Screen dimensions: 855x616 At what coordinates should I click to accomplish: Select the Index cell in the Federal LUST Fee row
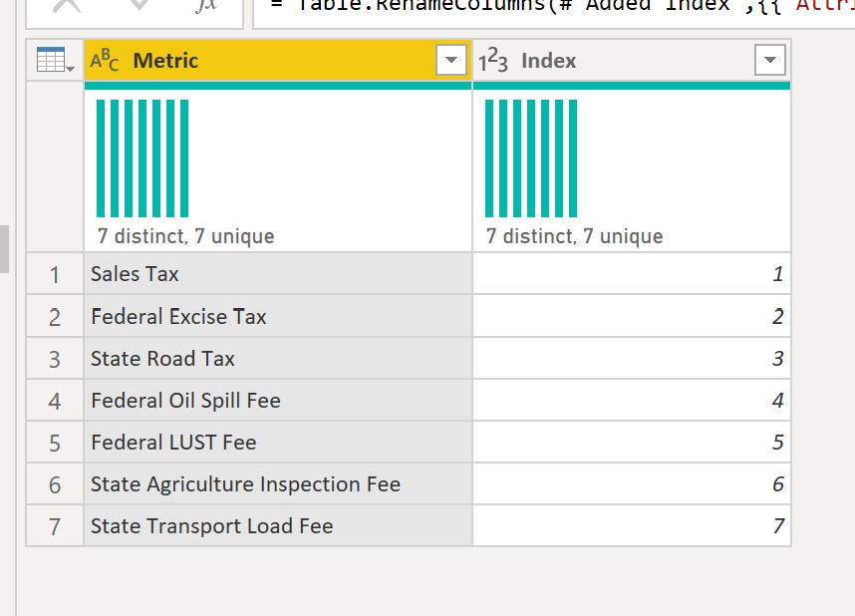coord(632,442)
